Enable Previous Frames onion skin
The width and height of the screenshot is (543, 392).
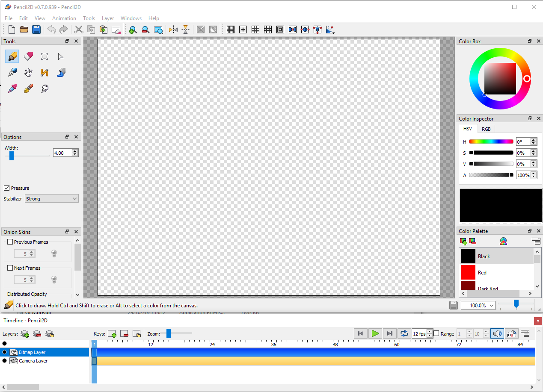pyautogui.click(x=10, y=242)
